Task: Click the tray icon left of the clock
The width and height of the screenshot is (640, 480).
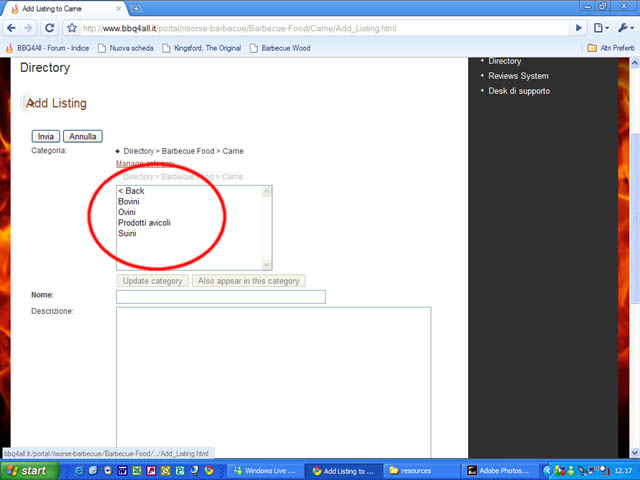Action: coord(605,471)
